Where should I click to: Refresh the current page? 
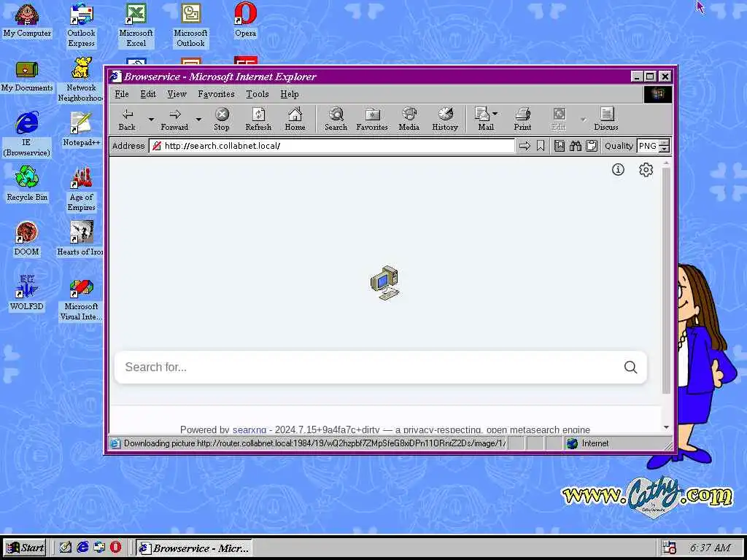(x=258, y=119)
